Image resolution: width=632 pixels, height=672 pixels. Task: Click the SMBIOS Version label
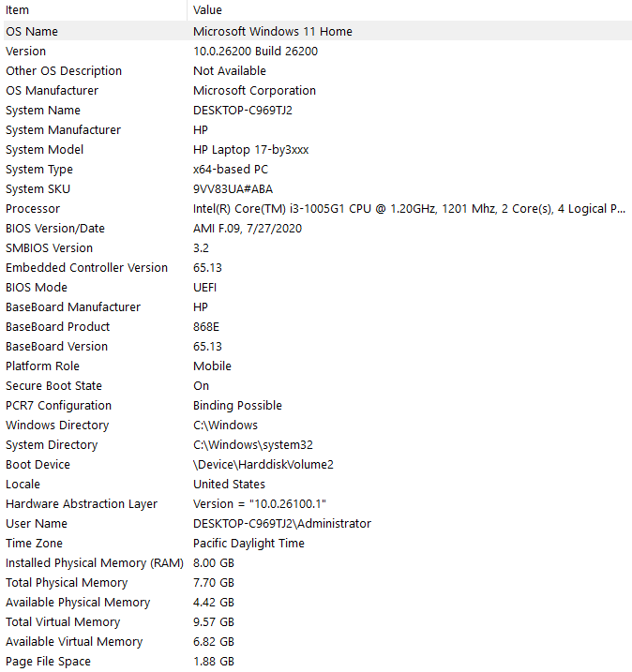click(49, 248)
